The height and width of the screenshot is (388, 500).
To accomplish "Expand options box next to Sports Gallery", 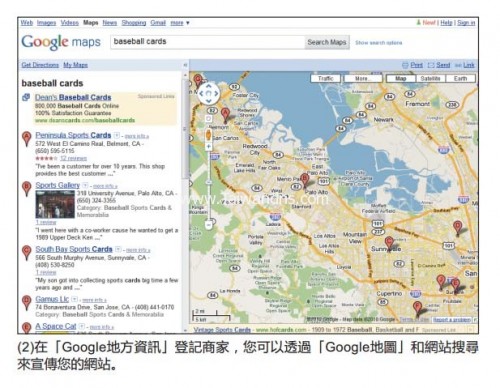I will [x=85, y=185].
